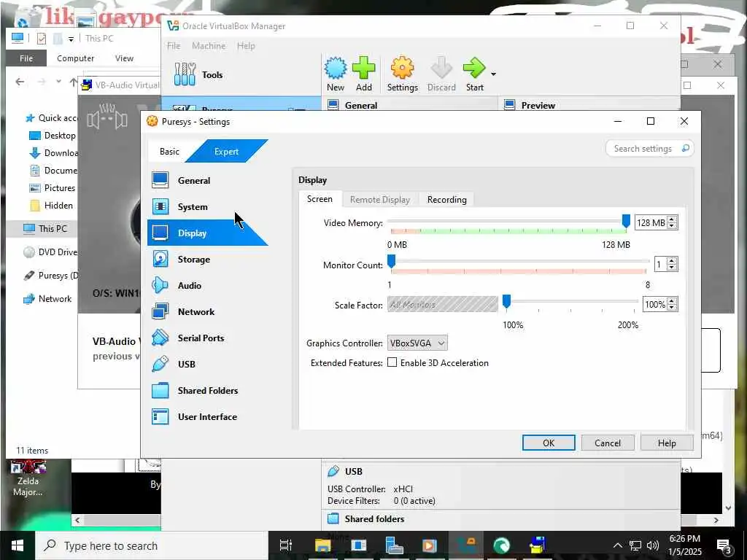
Task: Select the Recording tab
Action: (x=447, y=200)
